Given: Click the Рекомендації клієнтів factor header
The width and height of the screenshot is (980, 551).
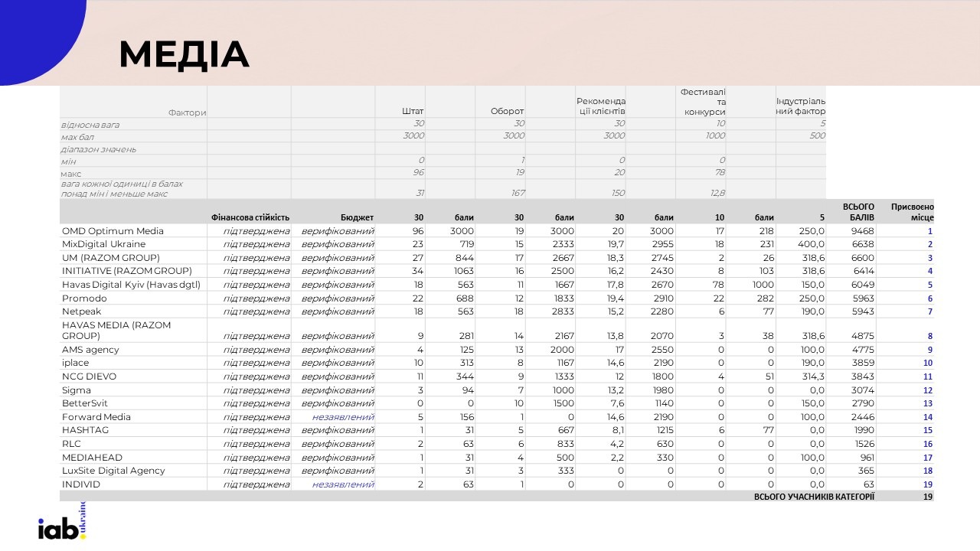Looking at the screenshot, I should (601, 106).
